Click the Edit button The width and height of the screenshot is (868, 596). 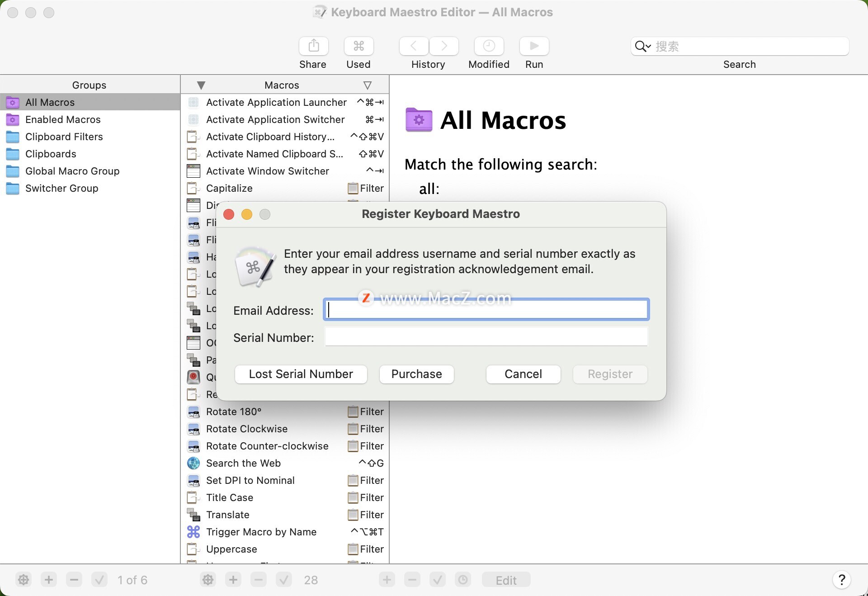pos(506,580)
